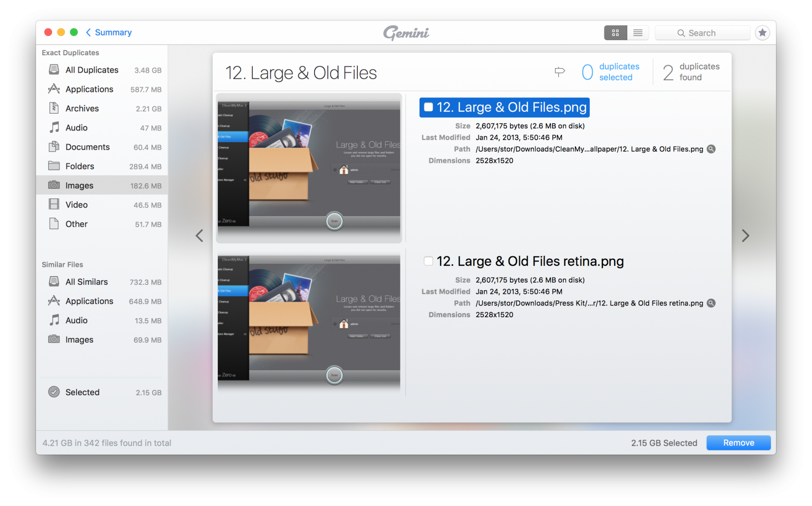Viewport: 812px width, 506px height.
Task: Open the Selected list in sidebar
Action: tap(102, 392)
